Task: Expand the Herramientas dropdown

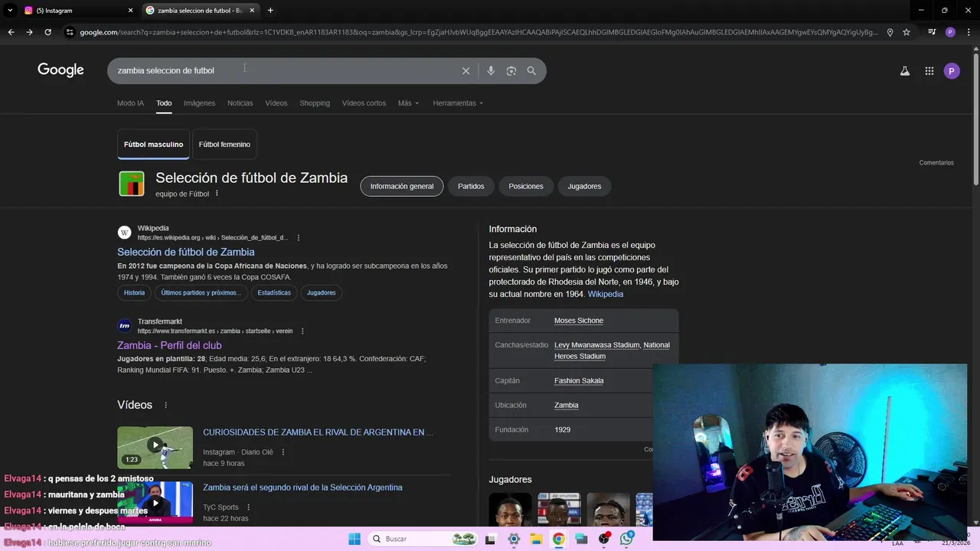Action: pos(458,103)
